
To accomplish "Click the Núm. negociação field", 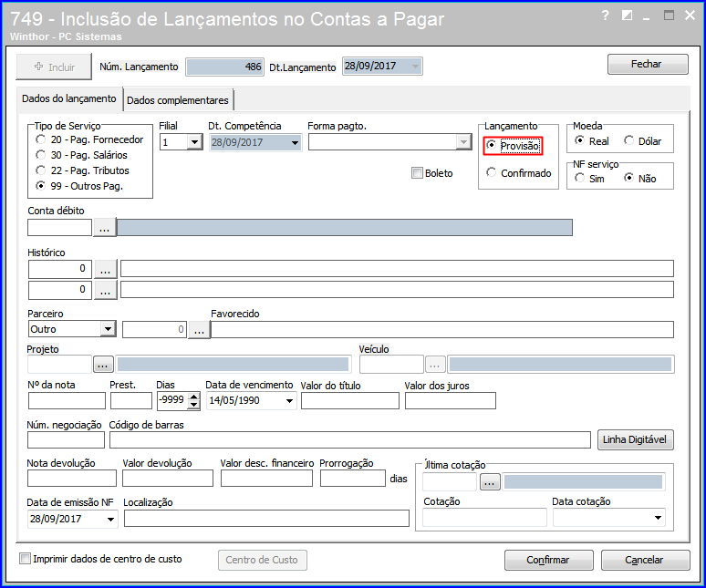I will tap(66, 440).
